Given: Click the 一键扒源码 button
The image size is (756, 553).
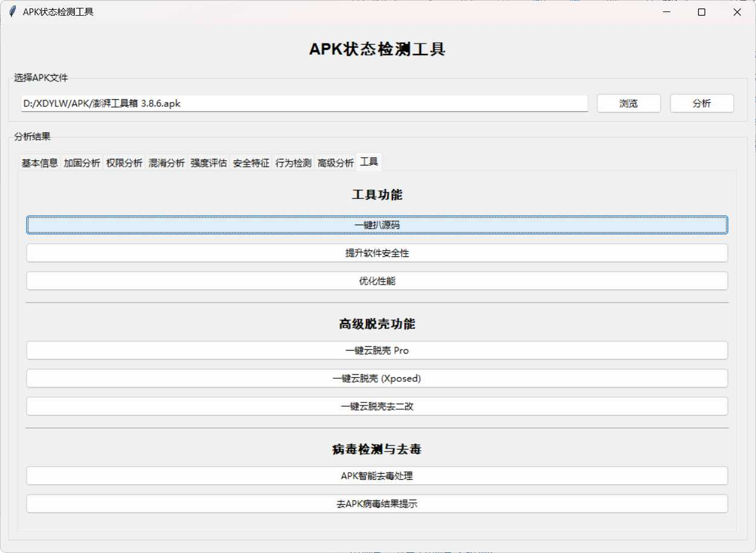Looking at the screenshot, I should click(377, 224).
